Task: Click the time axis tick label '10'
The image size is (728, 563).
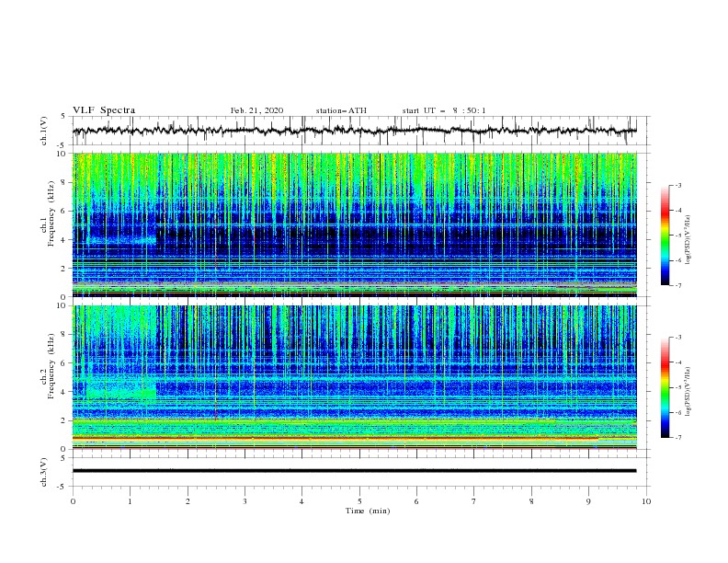Action: click(x=646, y=501)
